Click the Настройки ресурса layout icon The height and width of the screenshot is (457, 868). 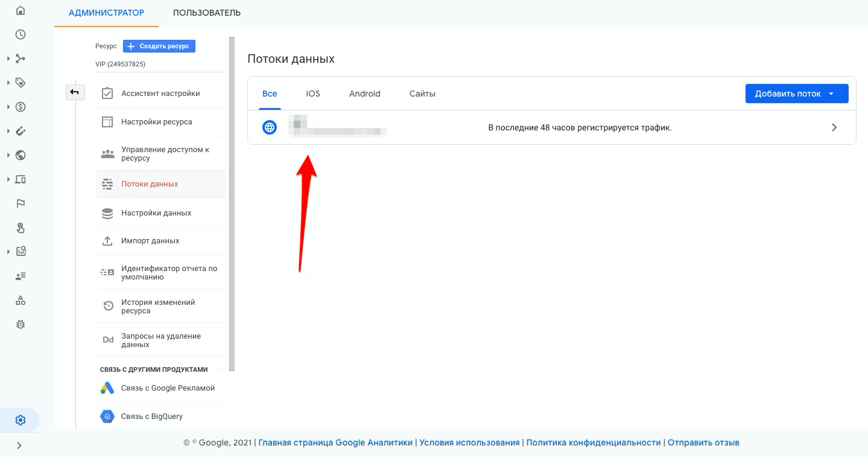(x=107, y=122)
